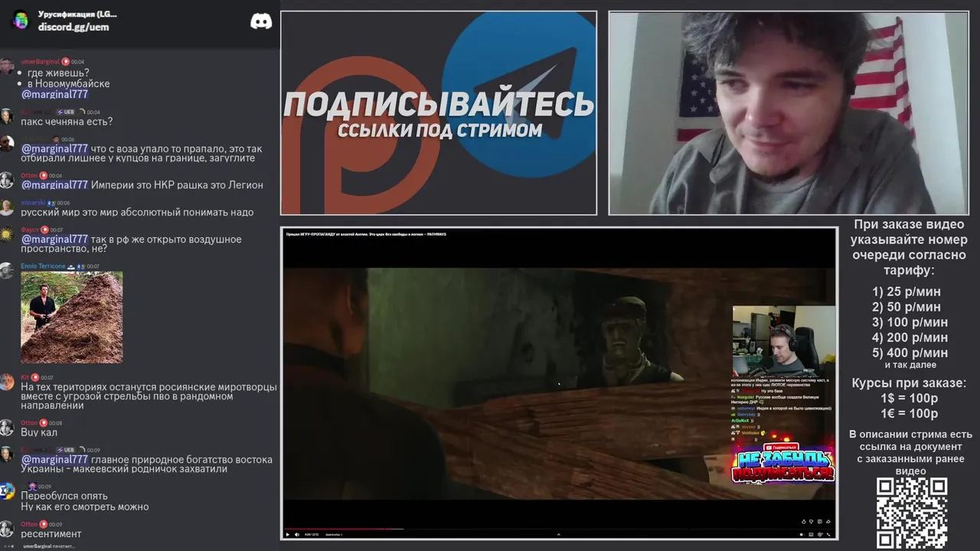
Task: Click the '3) 100 р/мин' tariff line
Action: (x=910, y=322)
